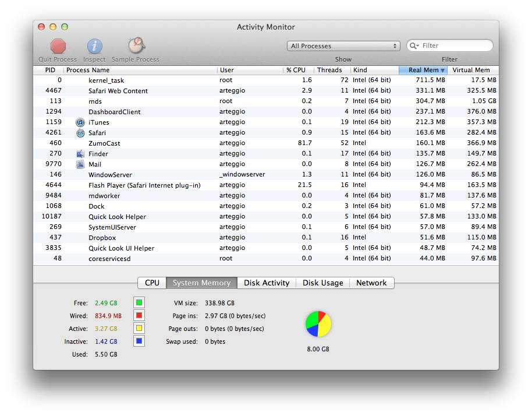Select the DashboardClient process
The width and height of the screenshot is (532, 416).
click(266, 112)
